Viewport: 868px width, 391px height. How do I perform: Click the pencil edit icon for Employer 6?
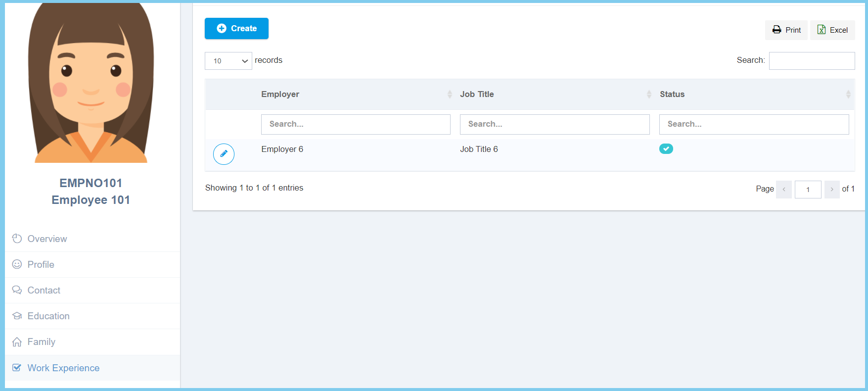(x=224, y=154)
